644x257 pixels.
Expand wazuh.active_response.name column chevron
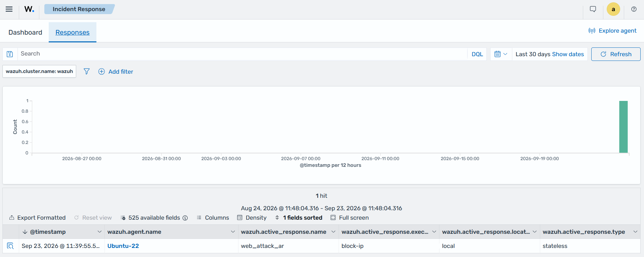click(x=333, y=232)
